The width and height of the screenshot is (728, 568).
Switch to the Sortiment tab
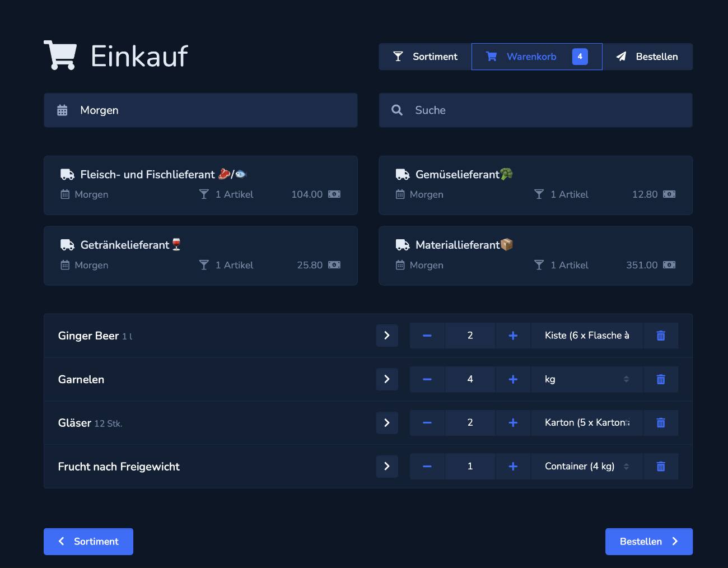(425, 57)
